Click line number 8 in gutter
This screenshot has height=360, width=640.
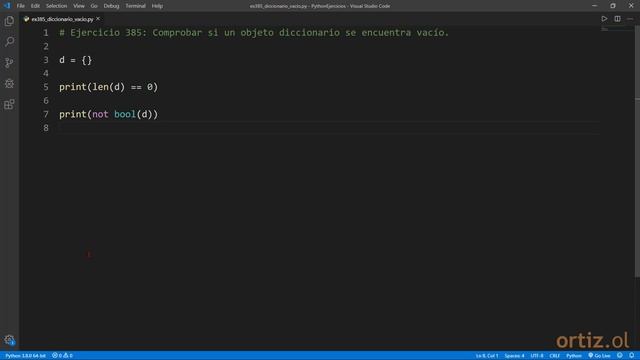tap(46, 128)
